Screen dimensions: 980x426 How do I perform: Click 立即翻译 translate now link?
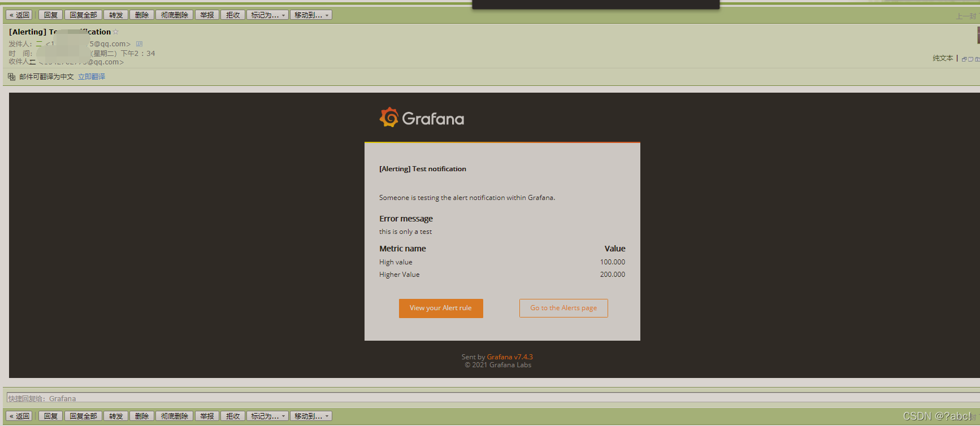point(92,77)
